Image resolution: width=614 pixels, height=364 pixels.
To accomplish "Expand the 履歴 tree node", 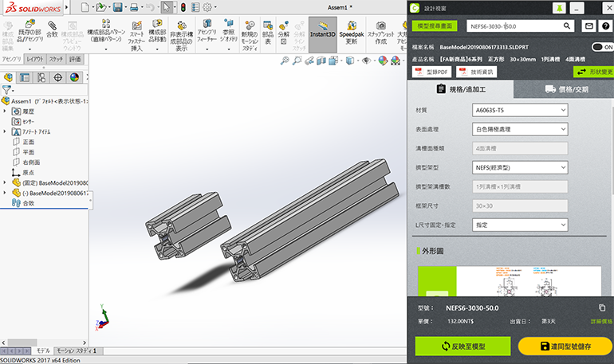I will tap(6, 112).
